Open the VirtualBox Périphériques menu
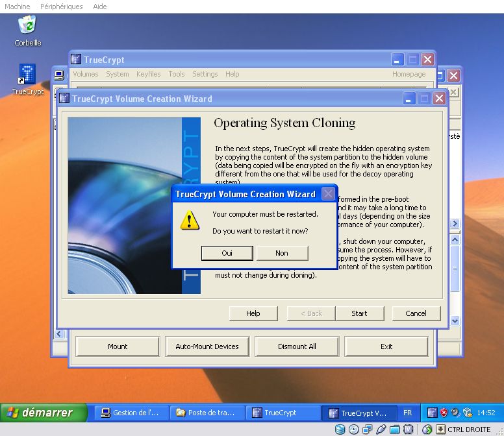Image resolution: width=504 pixels, height=436 pixels. tap(62, 6)
